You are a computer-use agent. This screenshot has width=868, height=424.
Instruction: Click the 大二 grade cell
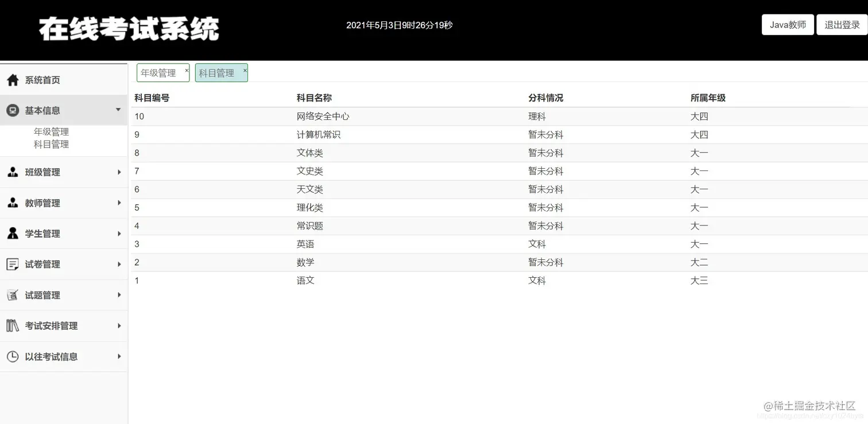click(x=699, y=263)
